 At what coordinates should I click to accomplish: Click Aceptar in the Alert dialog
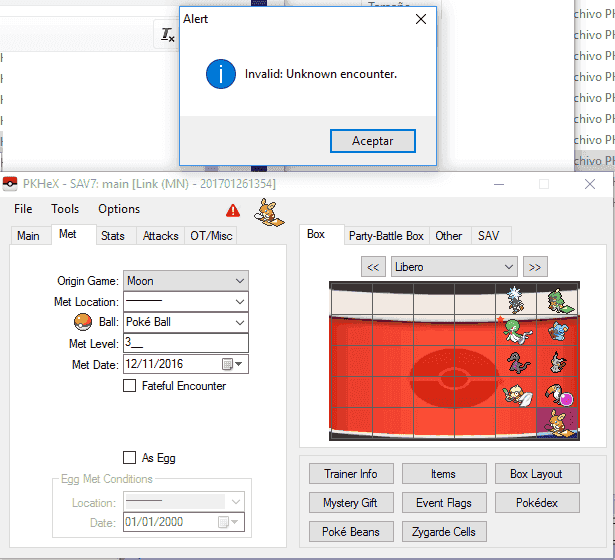point(373,141)
